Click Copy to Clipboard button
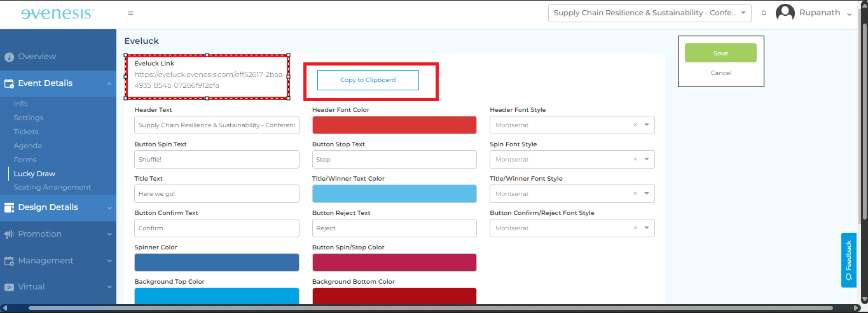 pos(368,80)
